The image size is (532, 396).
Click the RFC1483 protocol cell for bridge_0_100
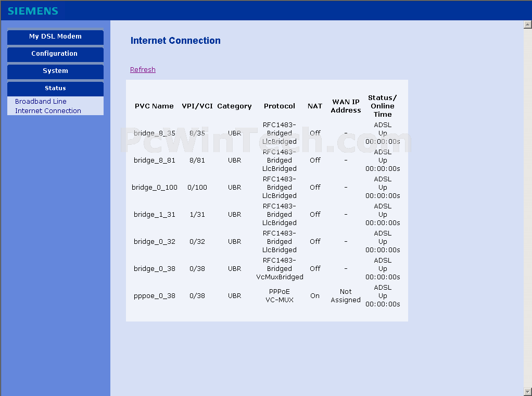(280, 188)
